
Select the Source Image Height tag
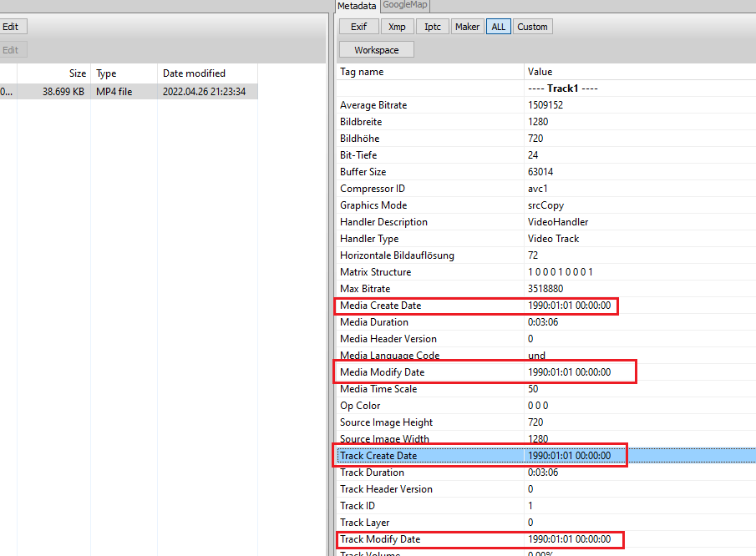[x=546, y=422]
